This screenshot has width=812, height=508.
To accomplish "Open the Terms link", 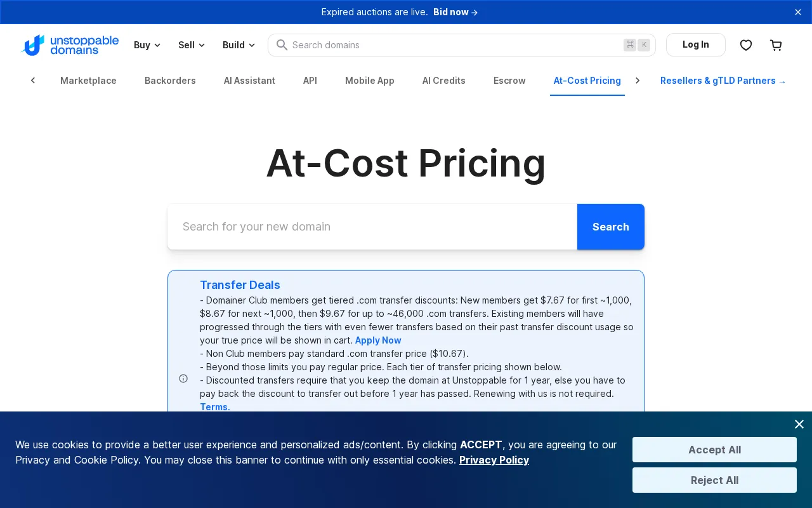I will 215,407.
